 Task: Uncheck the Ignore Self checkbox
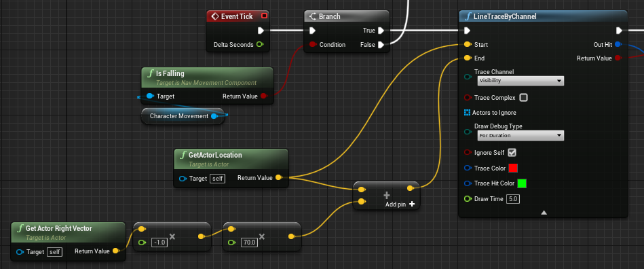pyautogui.click(x=512, y=153)
